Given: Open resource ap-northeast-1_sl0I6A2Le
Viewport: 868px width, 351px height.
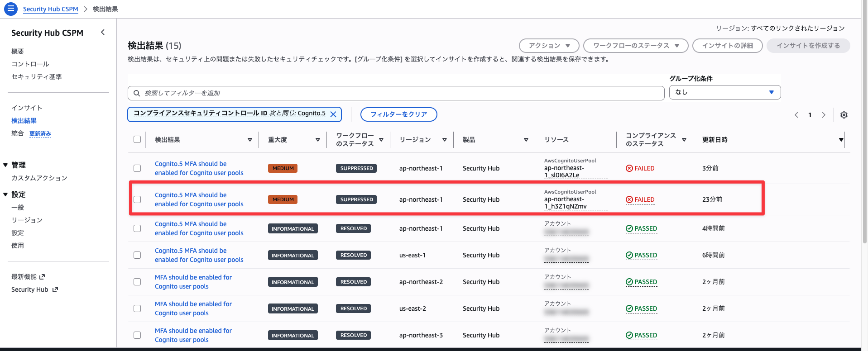Looking at the screenshot, I should pyautogui.click(x=564, y=171).
